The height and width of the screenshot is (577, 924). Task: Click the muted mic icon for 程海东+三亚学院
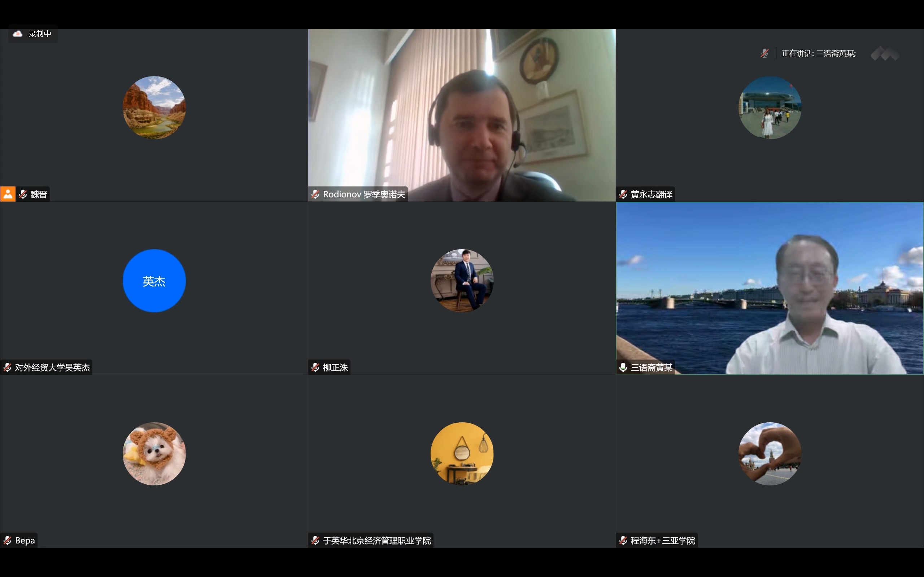click(x=623, y=540)
